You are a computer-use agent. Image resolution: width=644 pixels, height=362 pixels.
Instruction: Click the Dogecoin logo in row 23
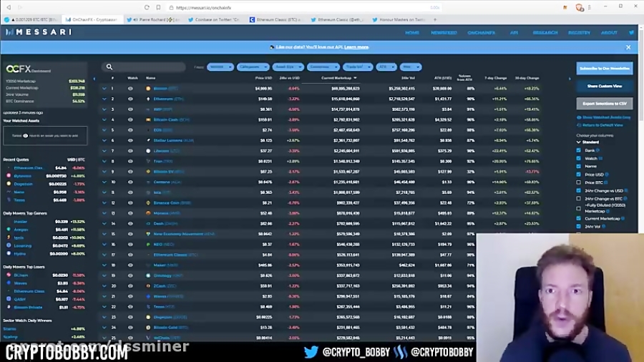click(148, 317)
